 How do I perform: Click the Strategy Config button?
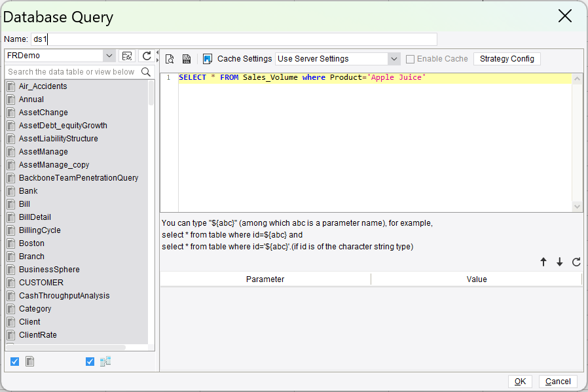point(506,59)
